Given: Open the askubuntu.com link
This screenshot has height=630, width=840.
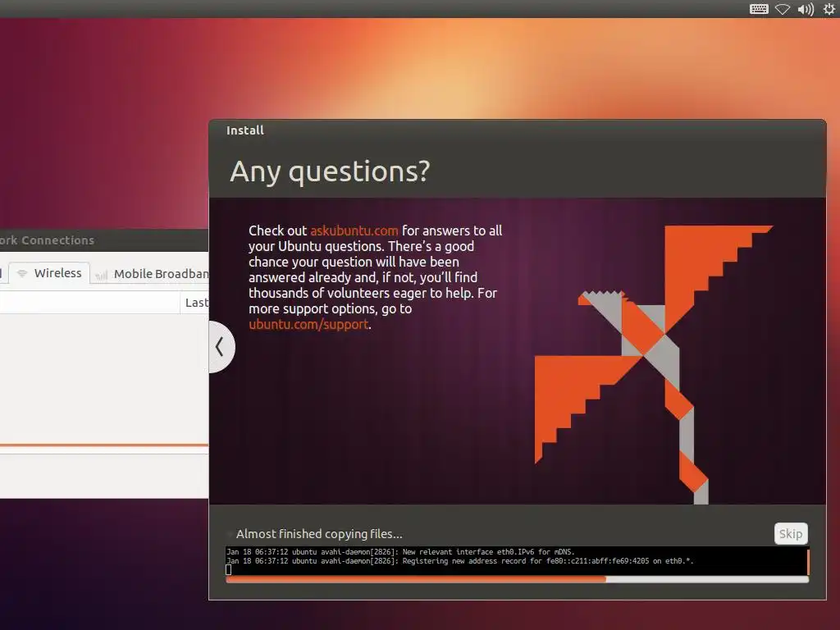Looking at the screenshot, I should point(354,231).
